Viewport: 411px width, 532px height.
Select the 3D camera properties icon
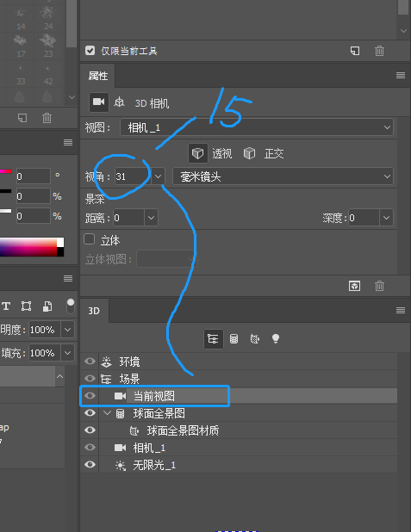pos(99,102)
